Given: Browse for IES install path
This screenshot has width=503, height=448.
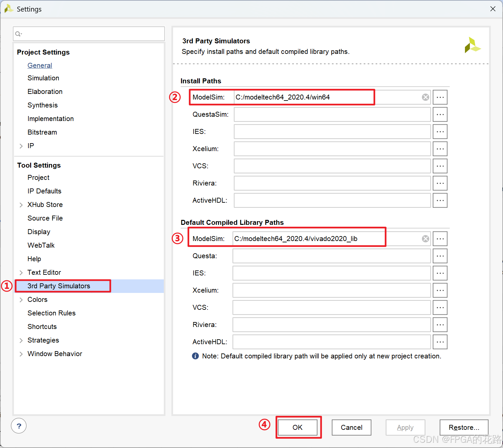Looking at the screenshot, I should click(440, 132).
